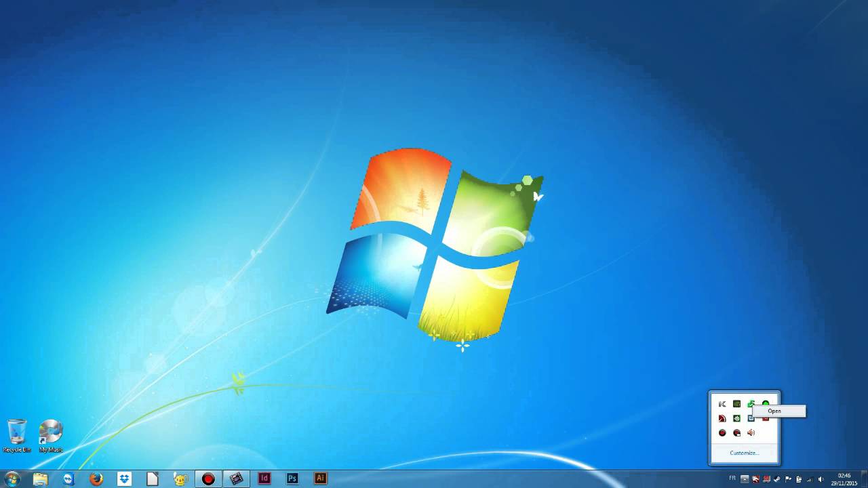Viewport: 868px width, 488px height.
Task: Click the grey K icon in hidden icons popup
Action: (722, 404)
